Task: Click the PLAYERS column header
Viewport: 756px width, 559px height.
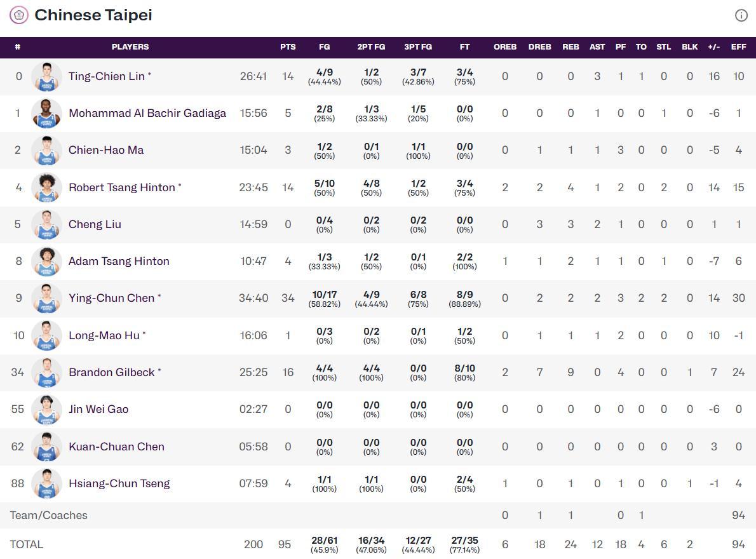Action: 130,47
